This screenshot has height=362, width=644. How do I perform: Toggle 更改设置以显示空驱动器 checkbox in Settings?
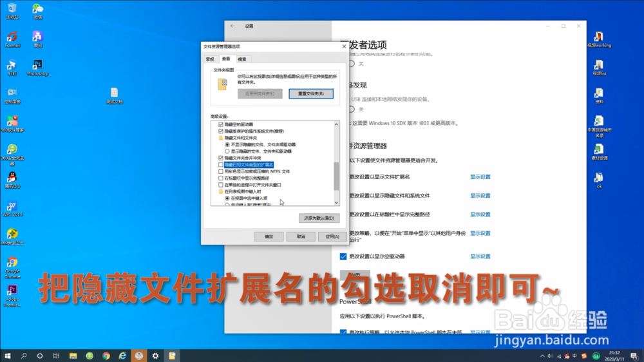point(343,256)
